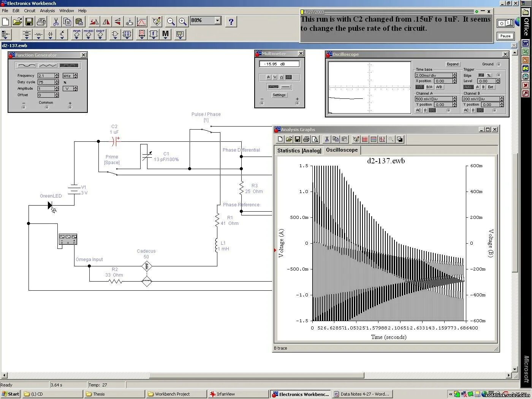Screen dimensions: 532x399
Task: Adjust Channel A 500 mV/Div stepper up
Action: pyautogui.click(x=454, y=98)
